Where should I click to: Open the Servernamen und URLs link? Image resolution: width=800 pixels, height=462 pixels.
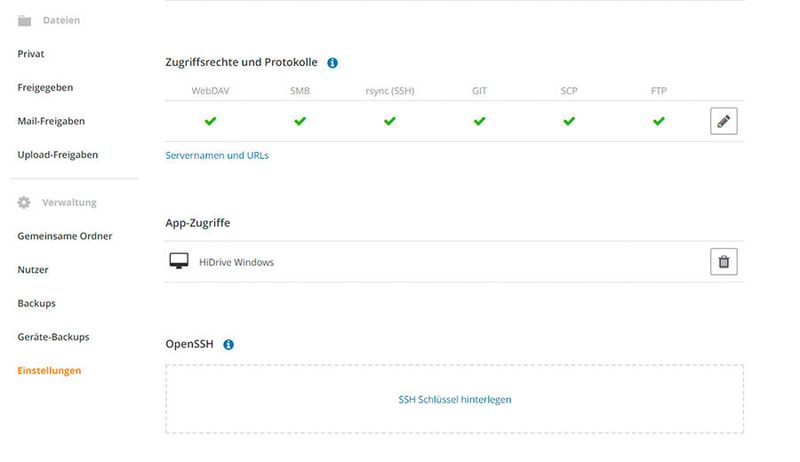[217, 155]
